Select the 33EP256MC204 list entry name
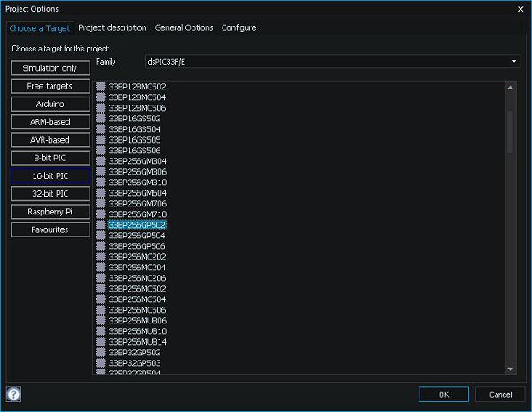The height and width of the screenshot is (412, 532). [137, 268]
